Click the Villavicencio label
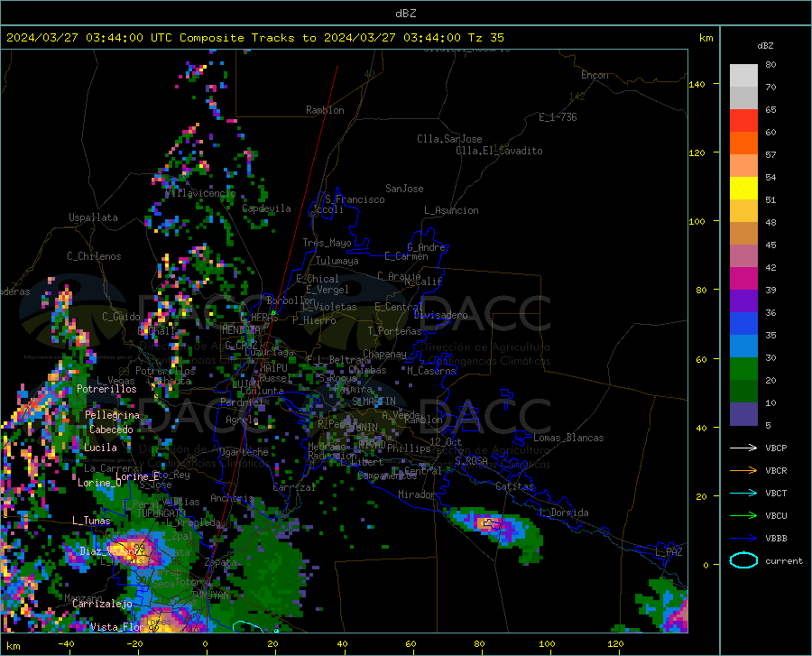 coord(200,193)
